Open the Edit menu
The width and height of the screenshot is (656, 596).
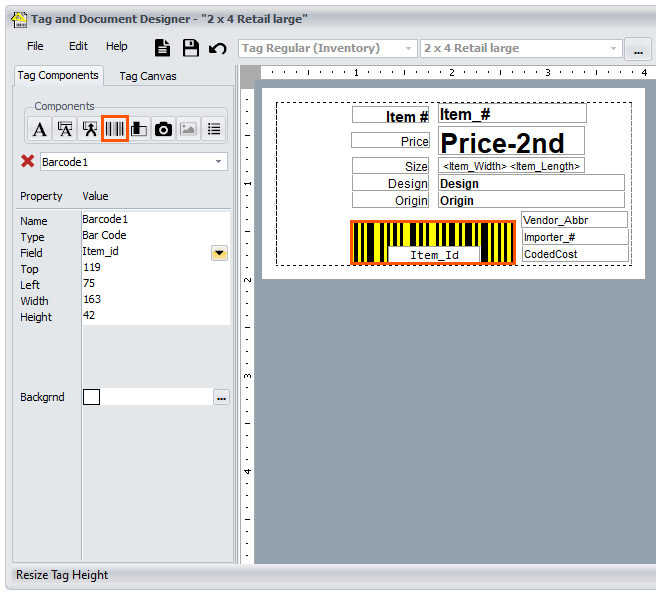78,46
